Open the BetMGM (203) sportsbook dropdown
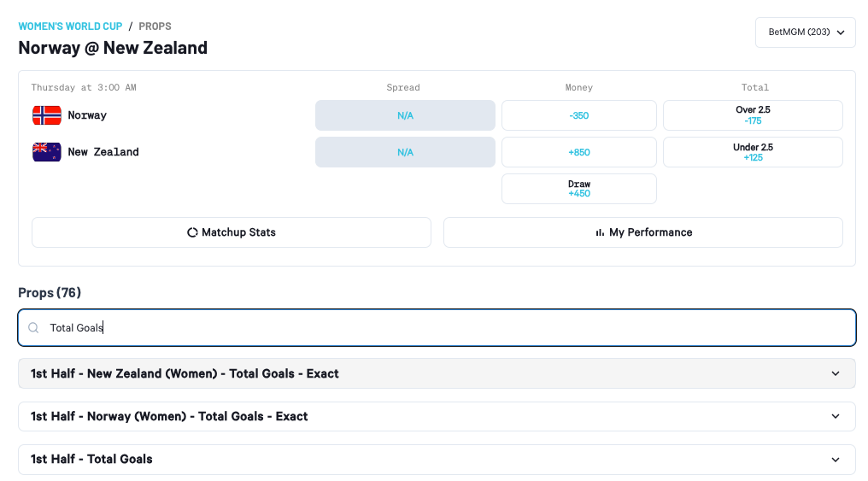 (806, 32)
